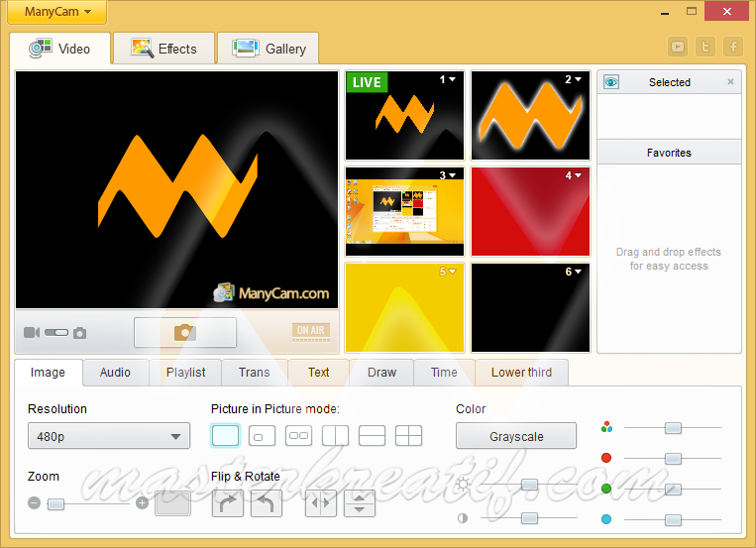Viewport: 756px width, 548px height.
Task: Open the Twitter share icon
Action: (705, 47)
